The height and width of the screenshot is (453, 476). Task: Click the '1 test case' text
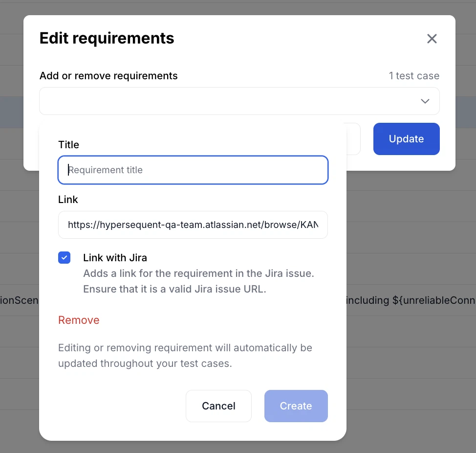[x=414, y=76]
